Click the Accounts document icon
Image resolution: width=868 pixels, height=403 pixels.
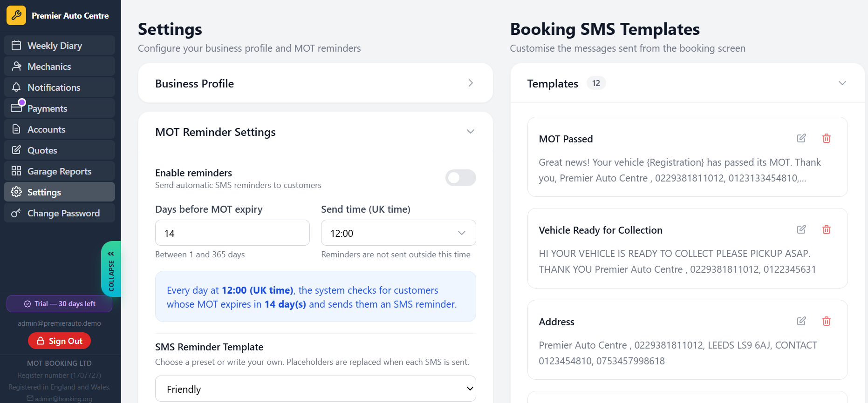pos(17,129)
